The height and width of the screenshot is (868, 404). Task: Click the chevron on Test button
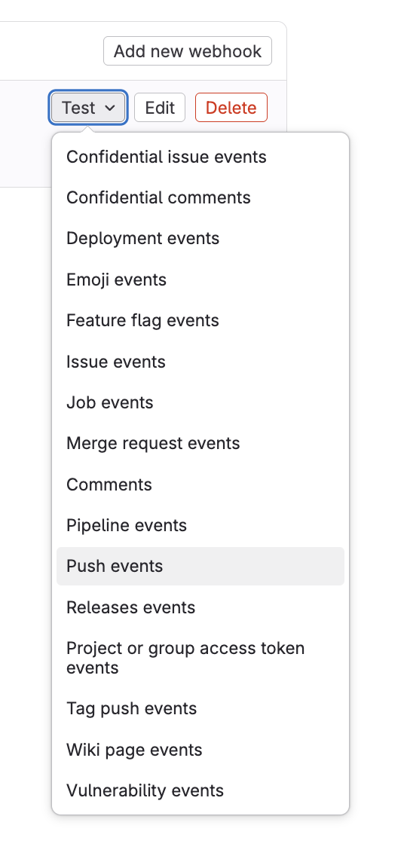pos(109,108)
